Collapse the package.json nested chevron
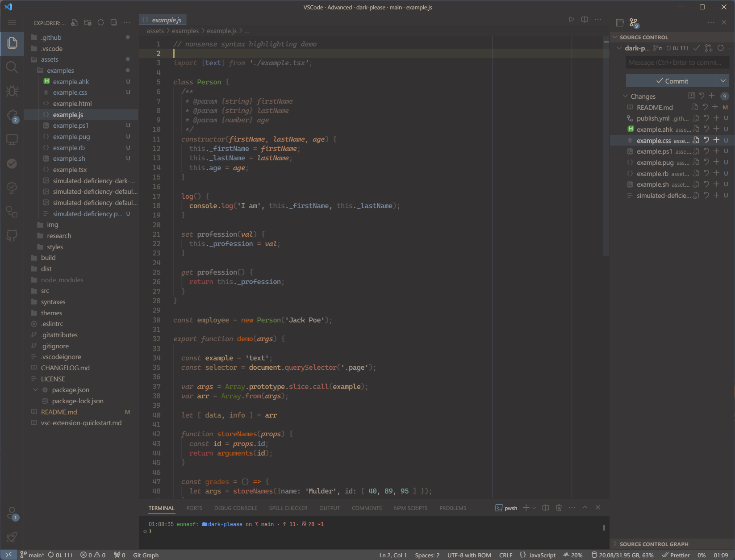The width and height of the screenshot is (735, 560). [x=36, y=390]
